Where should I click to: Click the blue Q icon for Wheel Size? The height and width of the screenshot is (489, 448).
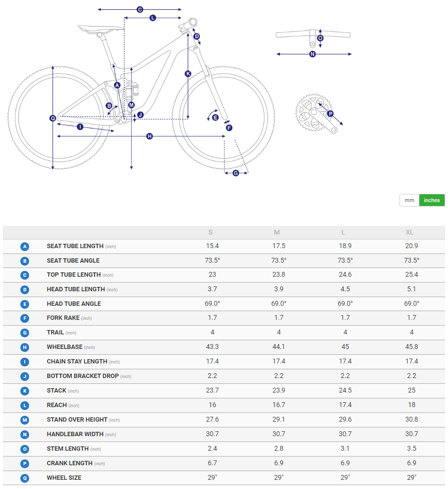click(25, 478)
